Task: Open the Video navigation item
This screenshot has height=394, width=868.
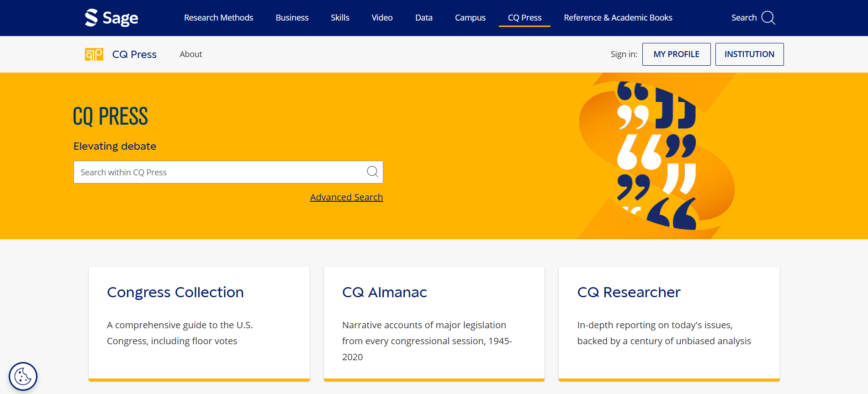Action: coord(382,18)
